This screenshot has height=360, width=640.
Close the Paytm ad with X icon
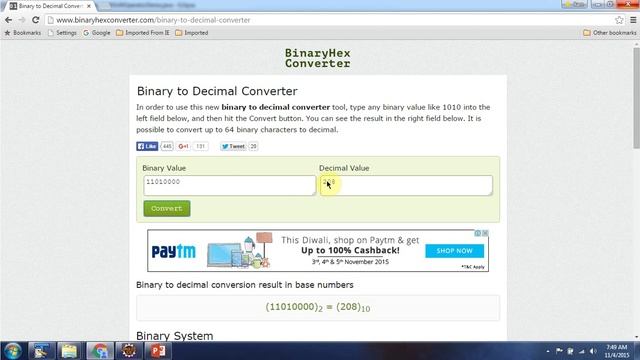coord(485,233)
